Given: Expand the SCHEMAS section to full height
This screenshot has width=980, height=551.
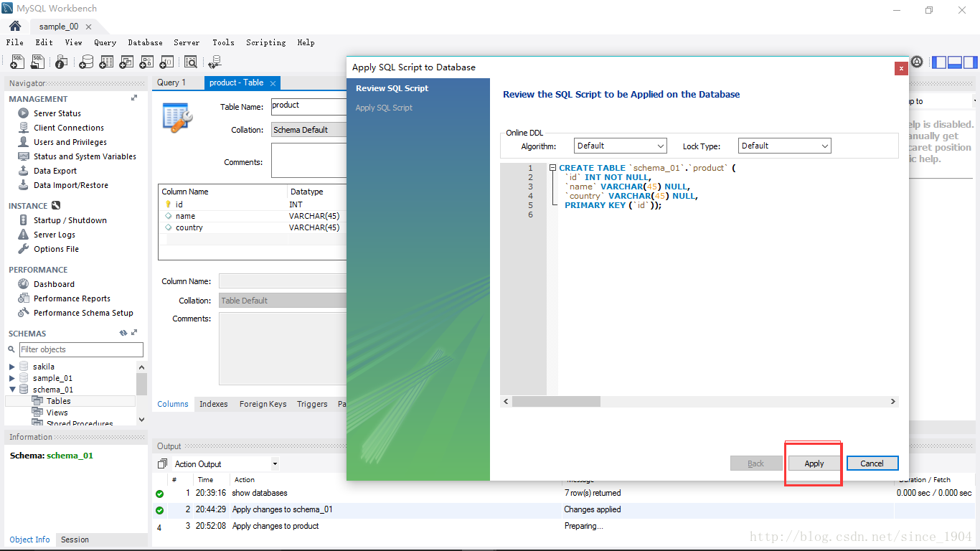Looking at the screenshot, I should tap(134, 333).
